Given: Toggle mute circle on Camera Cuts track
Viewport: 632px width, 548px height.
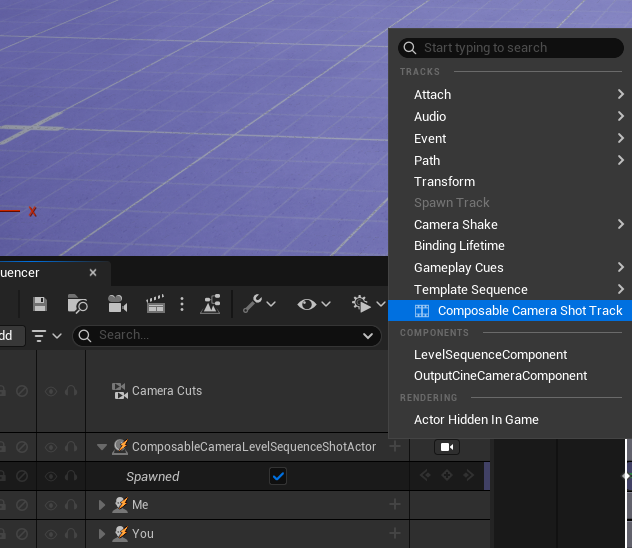Looking at the screenshot, I should 22,391.
